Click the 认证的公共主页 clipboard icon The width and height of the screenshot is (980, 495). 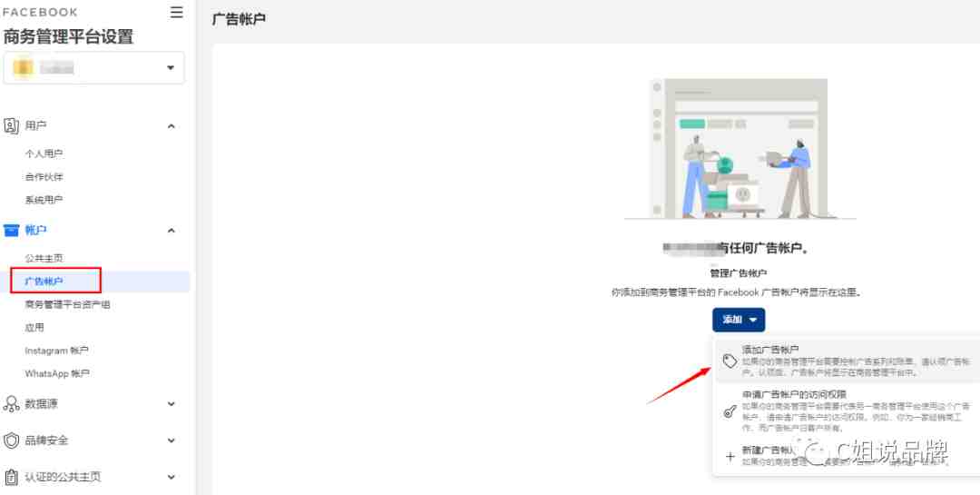tap(11, 477)
